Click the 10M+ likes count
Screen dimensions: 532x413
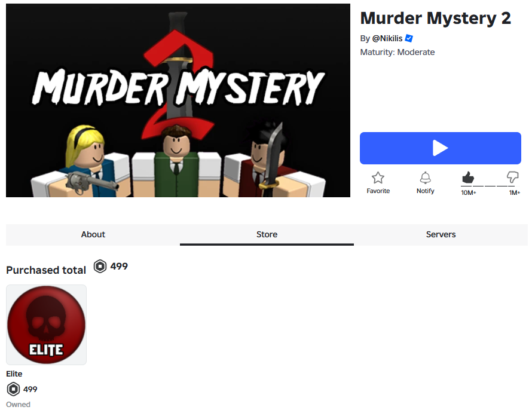469,193
